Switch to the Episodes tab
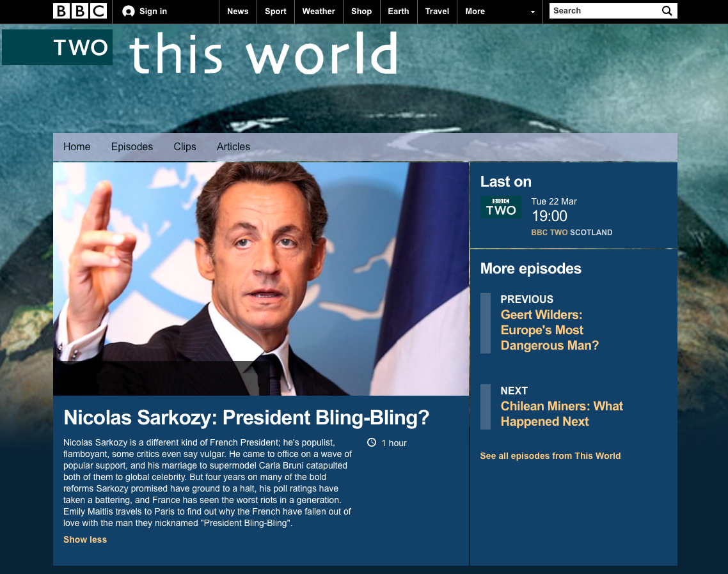Image resolution: width=728 pixels, height=574 pixels. pos(132,146)
